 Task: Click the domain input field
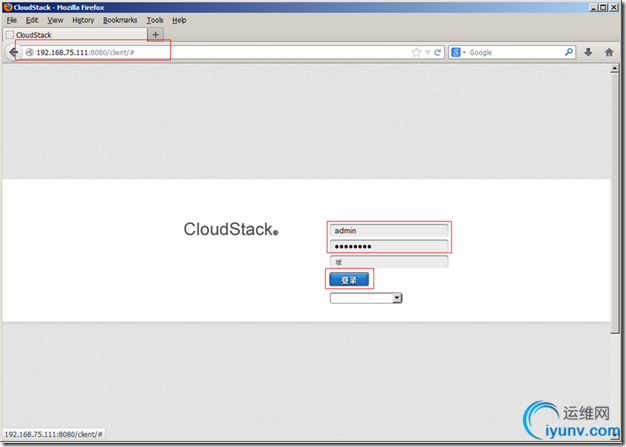click(389, 262)
